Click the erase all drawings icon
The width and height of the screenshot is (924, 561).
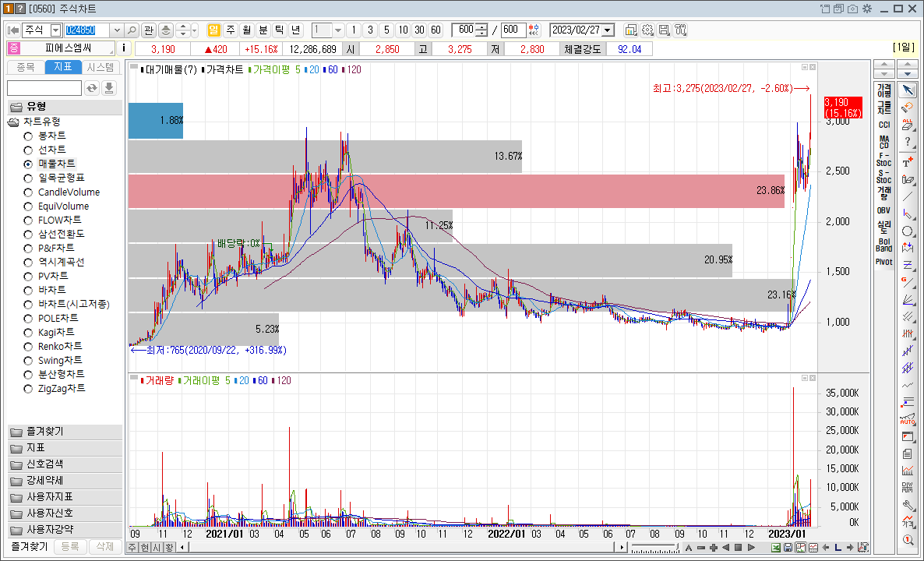(x=908, y=125)
